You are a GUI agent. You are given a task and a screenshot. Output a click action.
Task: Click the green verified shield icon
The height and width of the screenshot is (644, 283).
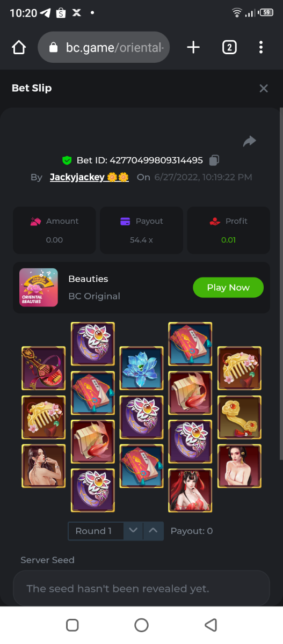pos(67,160)
